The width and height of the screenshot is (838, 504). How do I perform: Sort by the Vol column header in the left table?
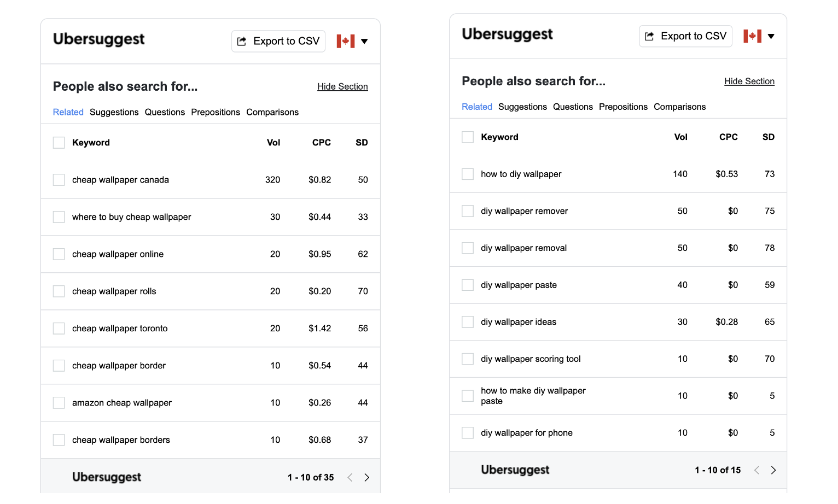coord(273,143)
